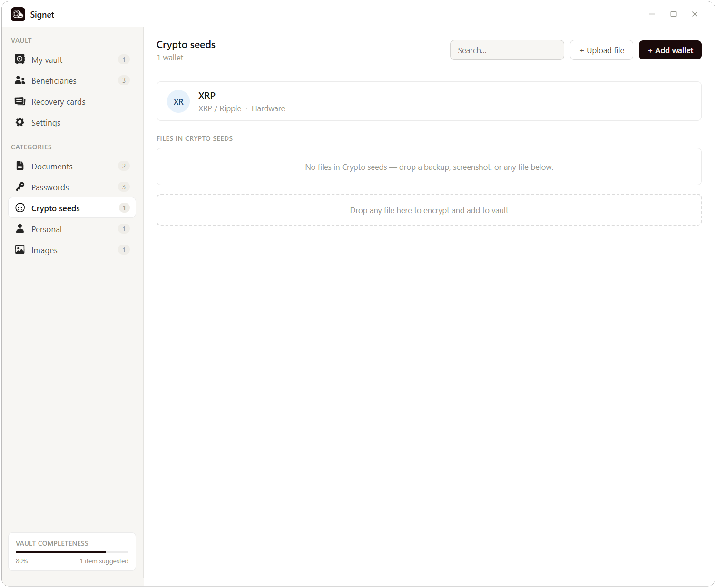The image size is (717, 588).
Task: Click the Upload file button
Action: point(601,50)
